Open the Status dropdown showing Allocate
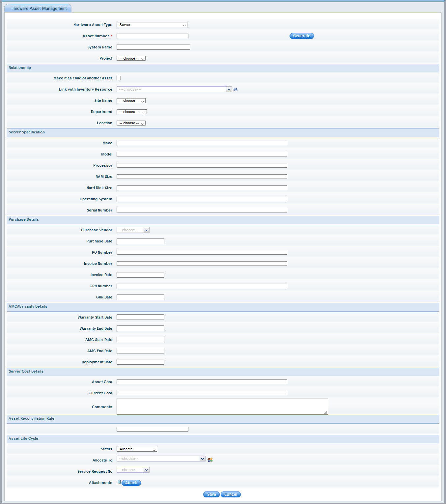This screenshot has height=504, width=446. pyautogui.click(x=137, y=449)
